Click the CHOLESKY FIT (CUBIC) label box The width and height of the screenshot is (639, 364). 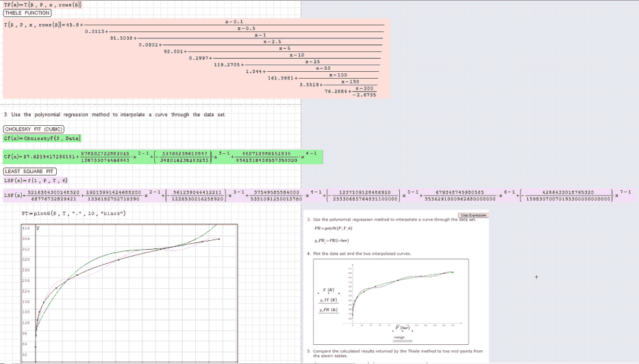pos(34,129)
